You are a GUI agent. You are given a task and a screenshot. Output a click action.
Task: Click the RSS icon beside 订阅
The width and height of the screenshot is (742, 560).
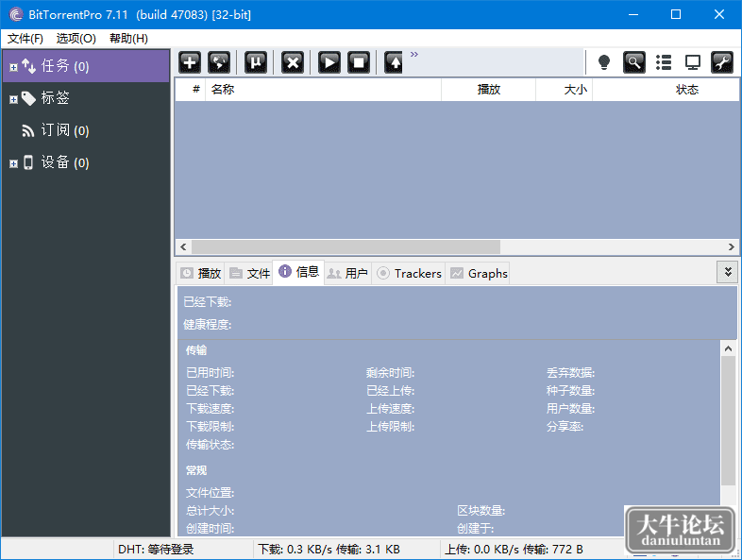(28, 130)
